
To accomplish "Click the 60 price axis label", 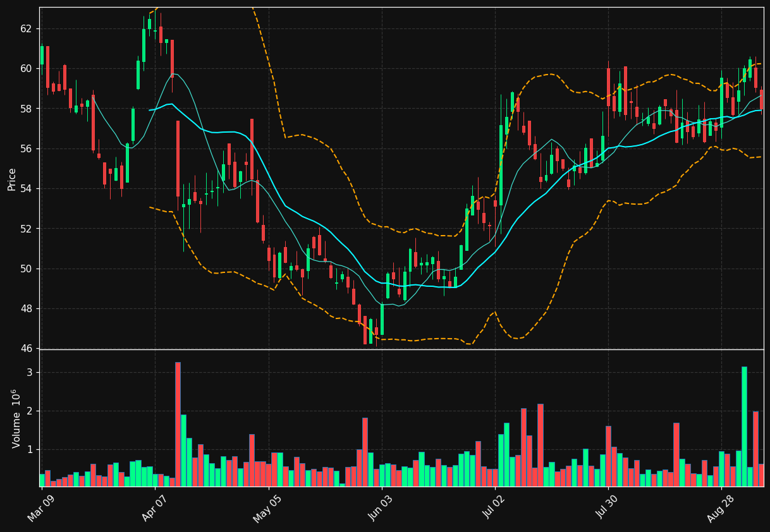I will pos(27,68).
